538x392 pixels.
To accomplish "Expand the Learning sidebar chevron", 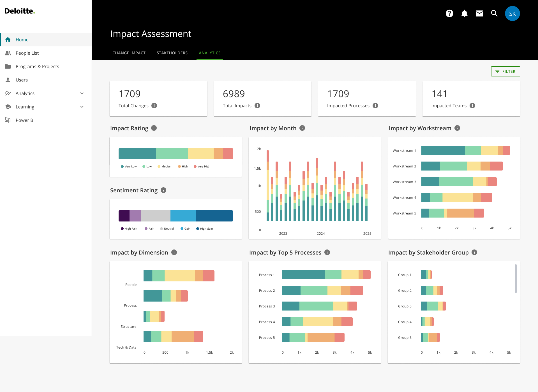I will tap(82, 107).
